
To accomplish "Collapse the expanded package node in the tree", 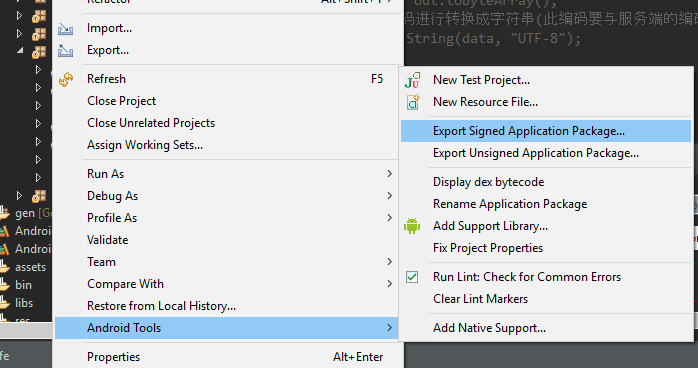I will 20,50.
